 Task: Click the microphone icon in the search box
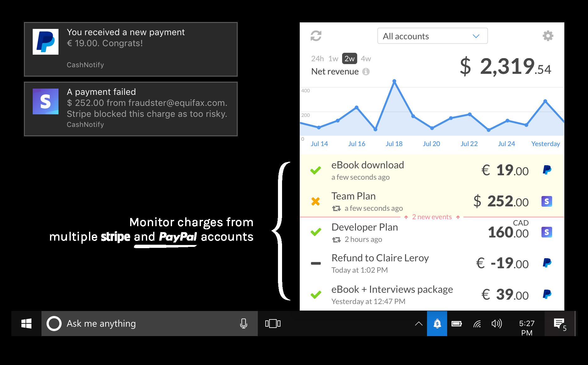coord(244,324)
